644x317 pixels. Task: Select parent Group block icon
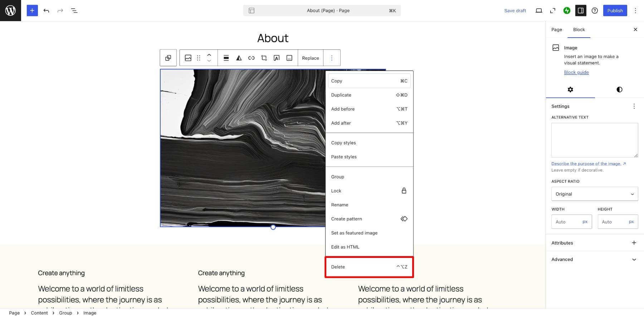pos(168,58)
